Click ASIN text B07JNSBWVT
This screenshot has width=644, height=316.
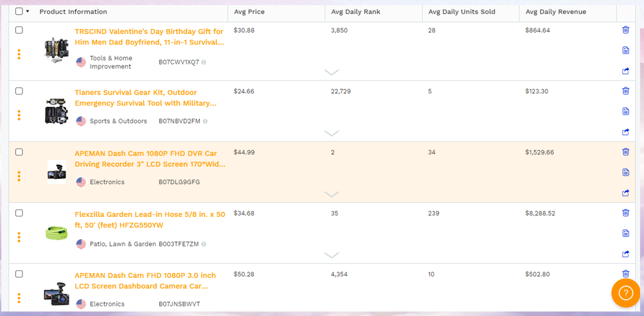(x=179, y=304)
